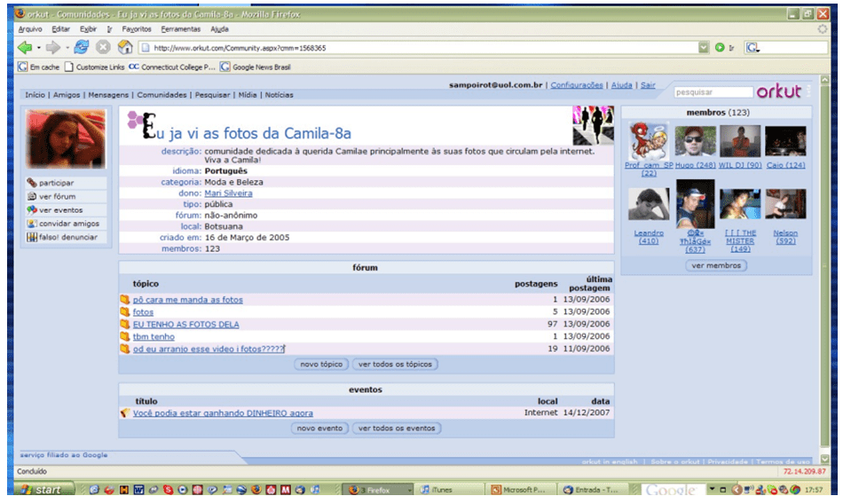This screenshot has width=851, height=504.
Task: Expand the Firefox taskbar group dropdown
Action: [409, 490]
